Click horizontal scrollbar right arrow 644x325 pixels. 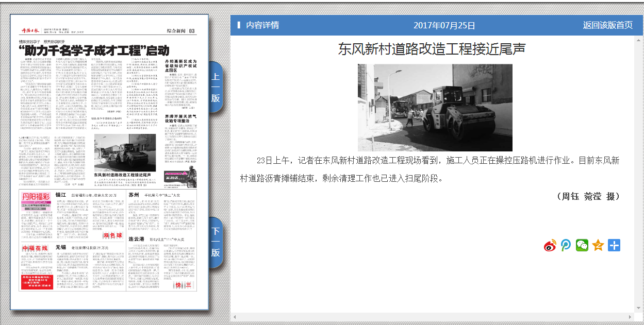tap(630, 316)
